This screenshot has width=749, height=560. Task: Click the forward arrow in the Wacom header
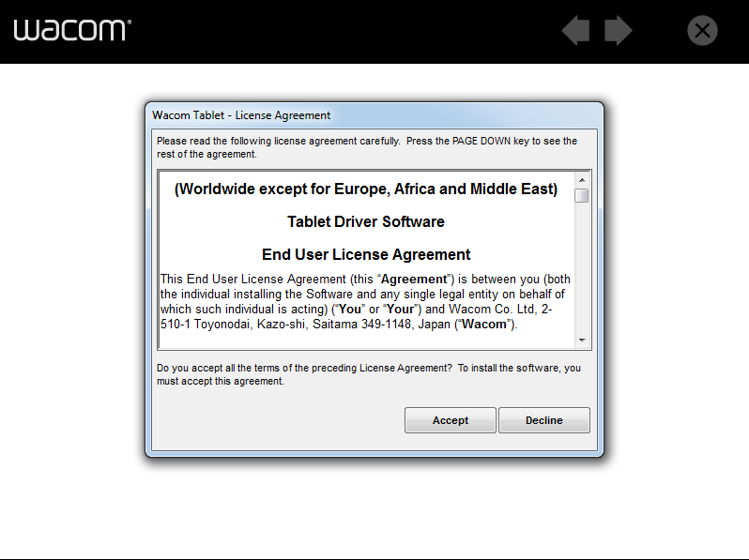coord(619,30)
